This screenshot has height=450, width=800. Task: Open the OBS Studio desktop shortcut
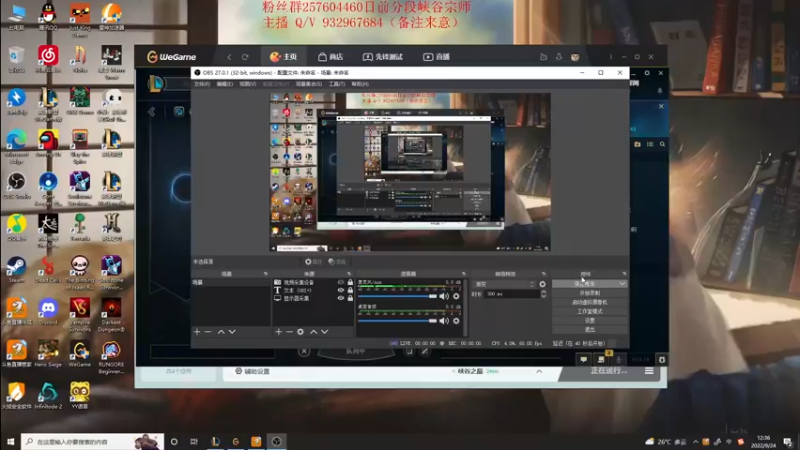16,186
